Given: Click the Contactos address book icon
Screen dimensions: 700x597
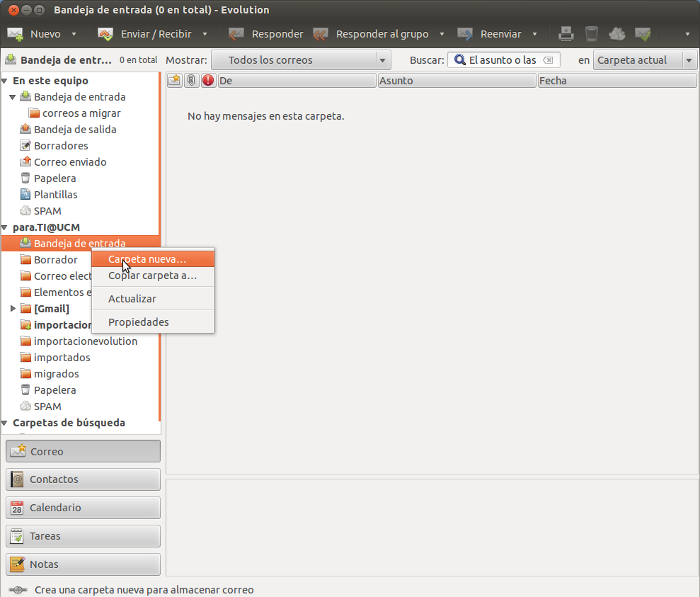Looking at the screenshot, I should point(17,479).
